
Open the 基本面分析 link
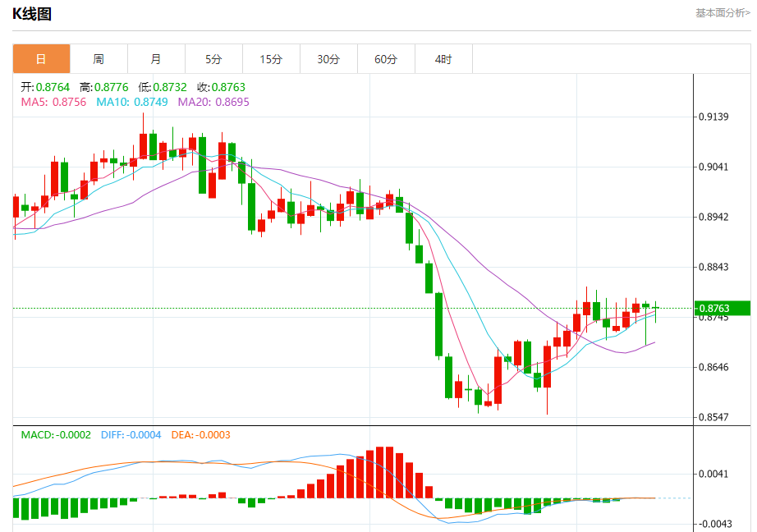click(x=723, y=13)
